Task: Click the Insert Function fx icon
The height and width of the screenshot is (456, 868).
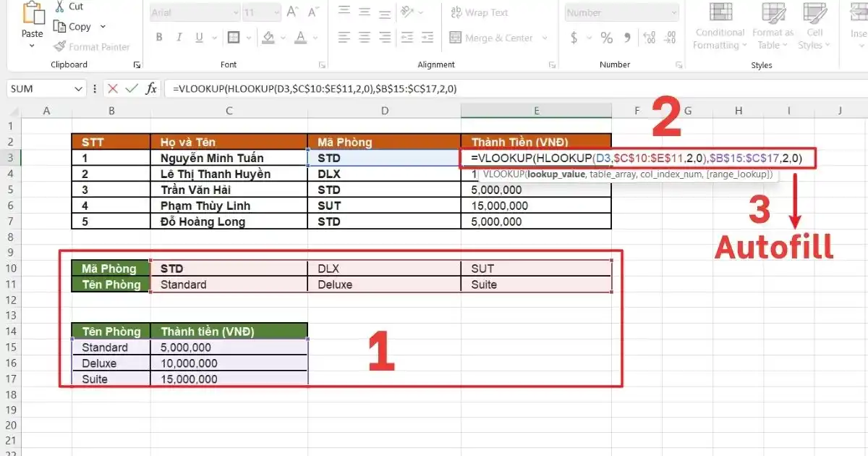Action: 151,88
